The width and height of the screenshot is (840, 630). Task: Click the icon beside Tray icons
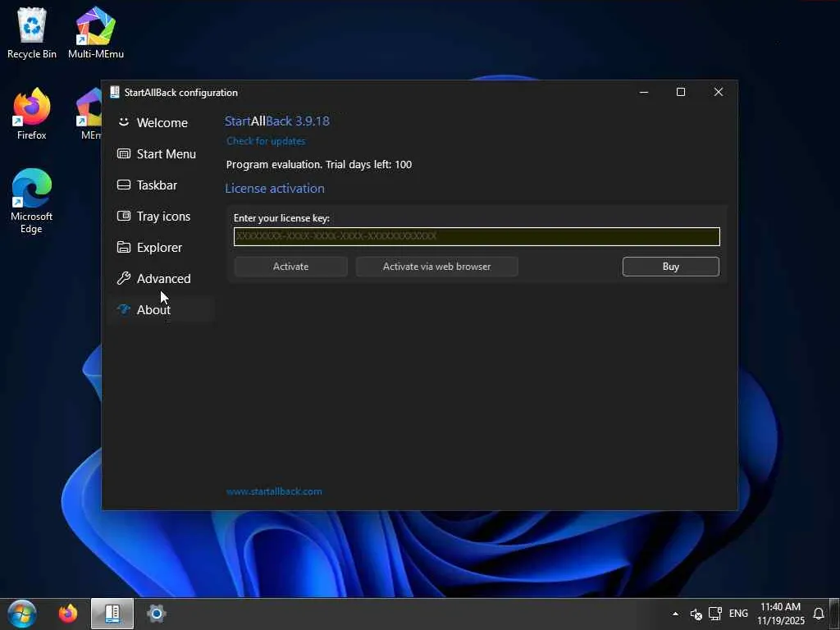[x=124, y=216]
